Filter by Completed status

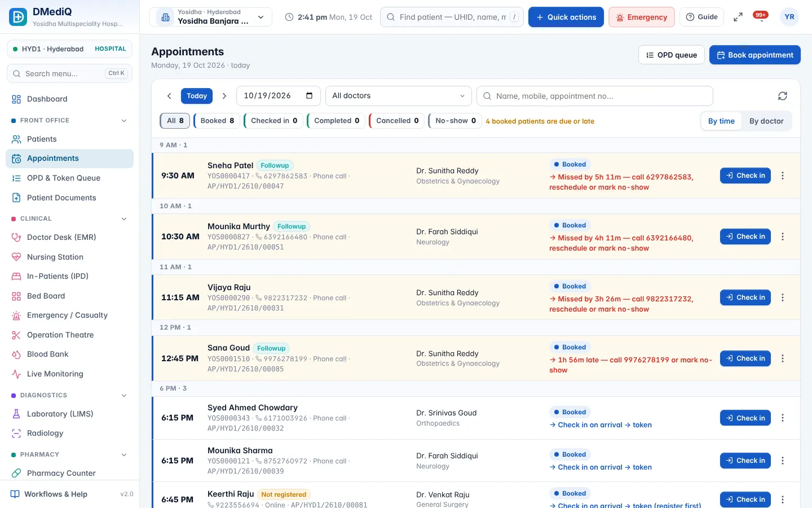pyautogui.click(x=337, y=121)
